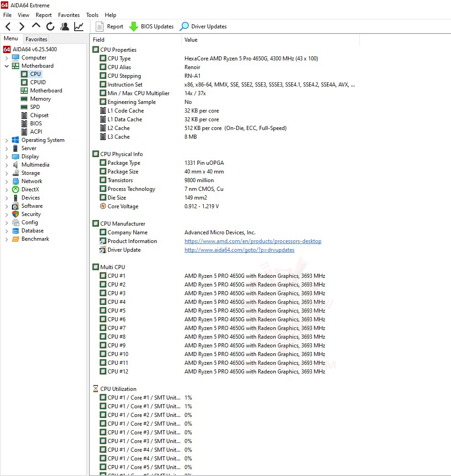This screenshot has height=476, width=451.
Task: Click the Storage disk icon
Action: (16, 173)
